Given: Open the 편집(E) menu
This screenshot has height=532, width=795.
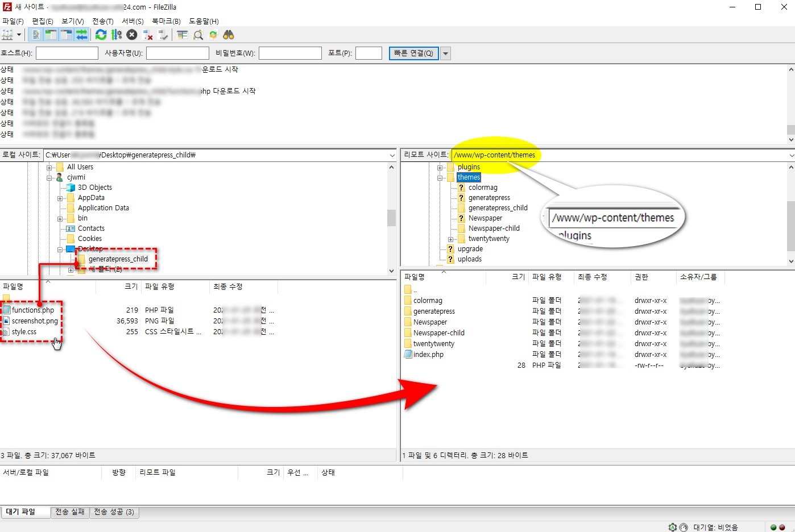Looking at the screenshot, I should (x=43, y=21).
